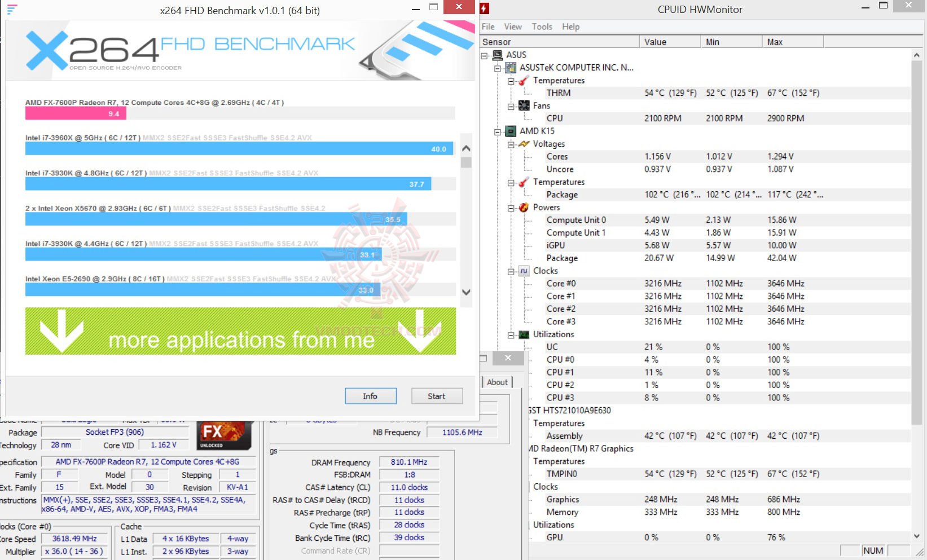Click the benchmark list scroll up arrow
The width and height of the screenshot is (927, 560).
point(466,148)
